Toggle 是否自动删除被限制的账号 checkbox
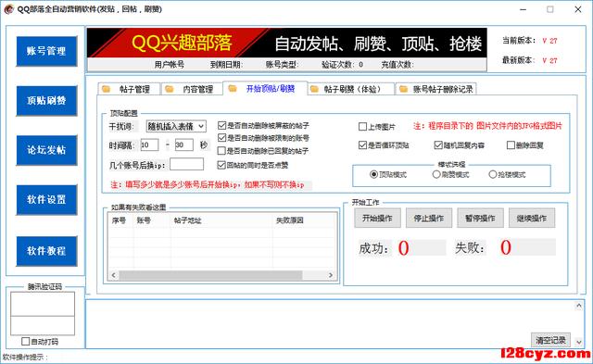Image resolution: width=593 pixels, height=364 pixels. tap(222, 138)
